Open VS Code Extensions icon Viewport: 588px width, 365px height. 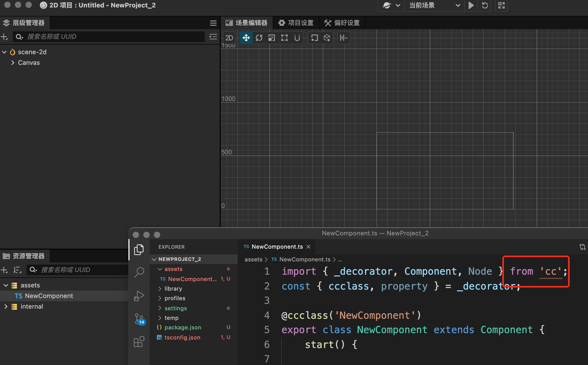(139, 342)
